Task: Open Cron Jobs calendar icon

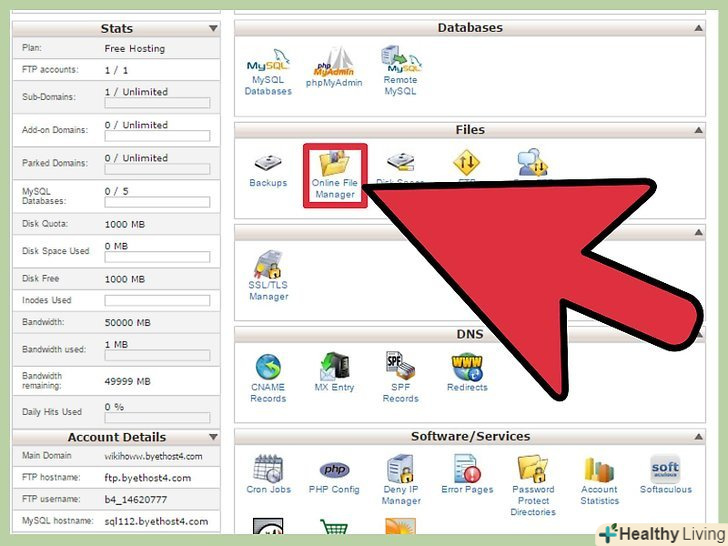Action: point(268,468)
